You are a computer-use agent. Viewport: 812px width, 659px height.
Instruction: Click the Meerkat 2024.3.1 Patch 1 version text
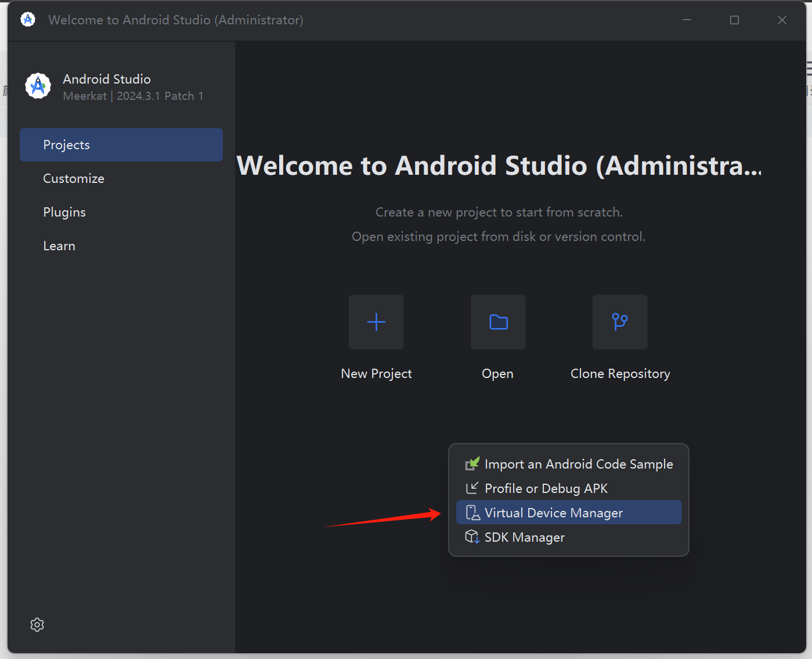[133, 96]
